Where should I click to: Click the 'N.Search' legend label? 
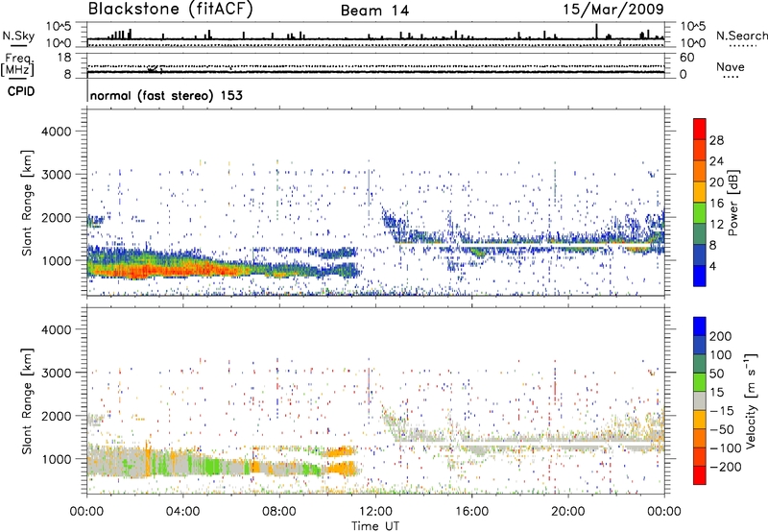tap(742, 36)
